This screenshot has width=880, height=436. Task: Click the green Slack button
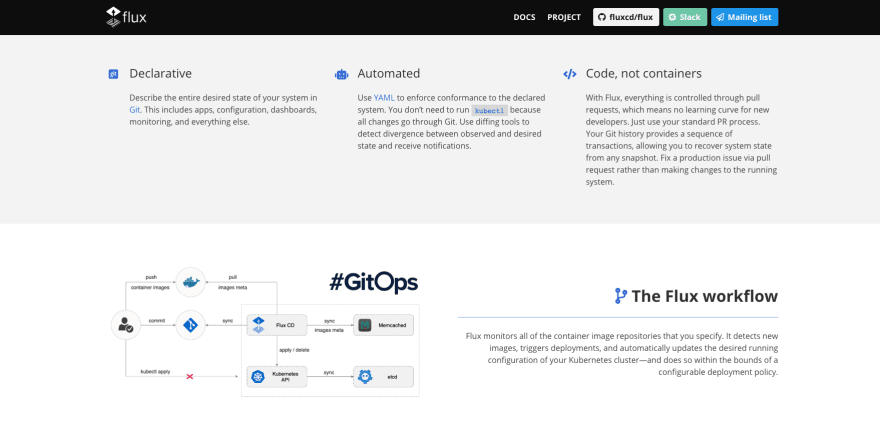pyautogui.click(x=685, y=17)
